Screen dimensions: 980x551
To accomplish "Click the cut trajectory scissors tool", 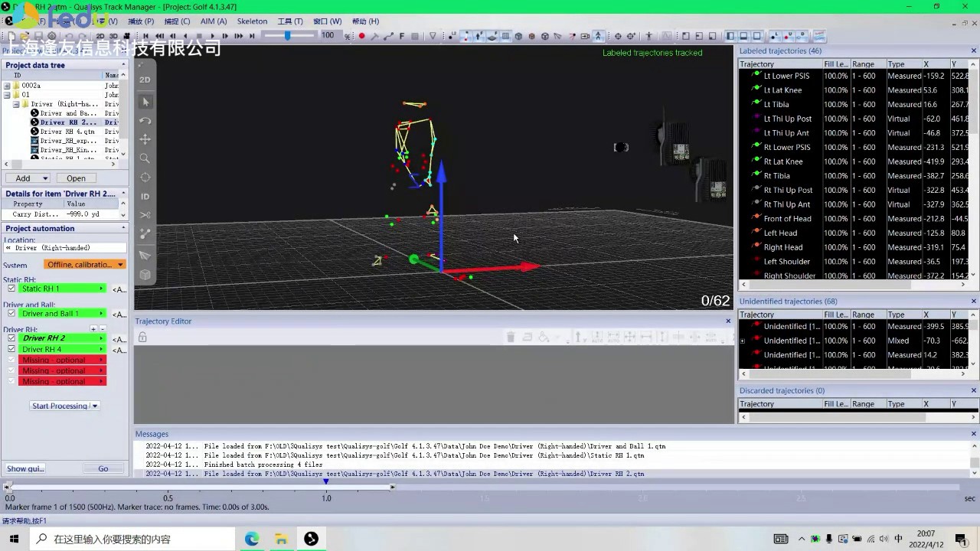I will coord(145,215).
